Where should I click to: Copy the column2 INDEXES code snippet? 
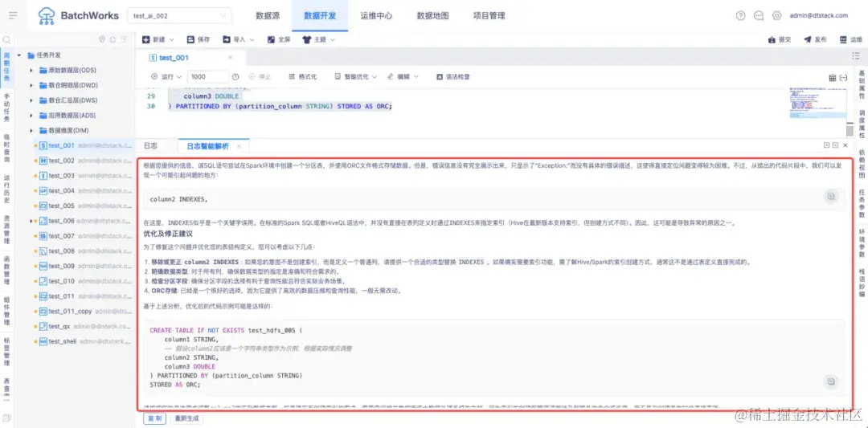click(830, 196)
